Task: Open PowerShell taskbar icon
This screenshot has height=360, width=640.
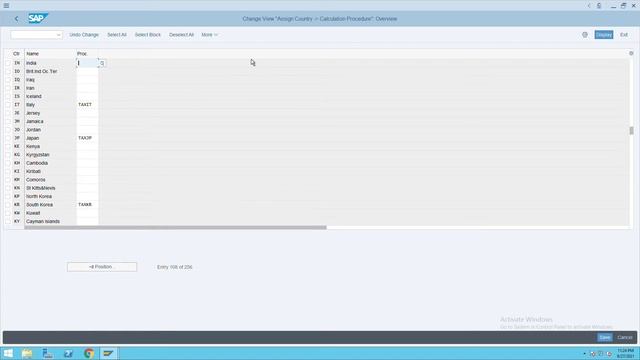Action: (x=68, y=353)
